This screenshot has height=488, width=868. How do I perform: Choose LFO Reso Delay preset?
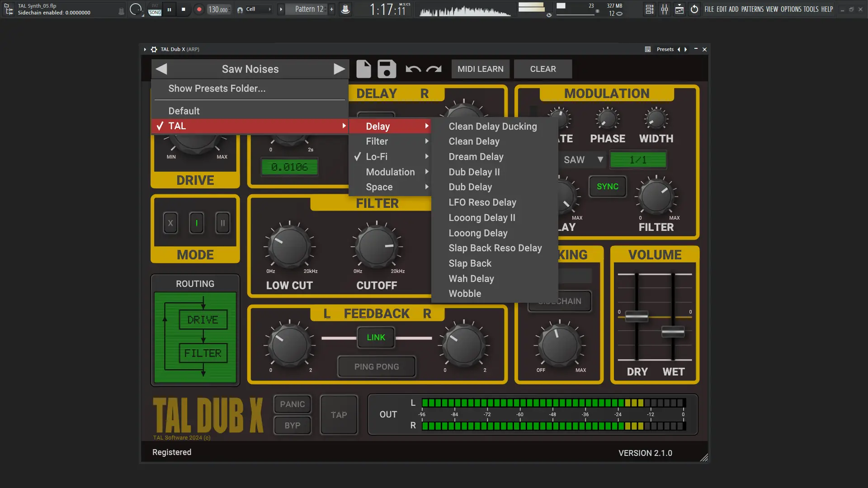495,202
